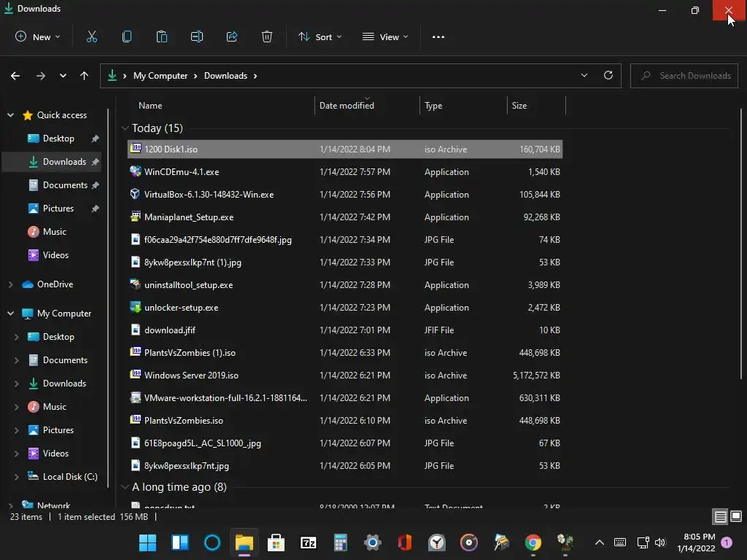Screen dimensions: 747x560
Task: Refresh the Downloads folder view
Action: tap(608, 75)
